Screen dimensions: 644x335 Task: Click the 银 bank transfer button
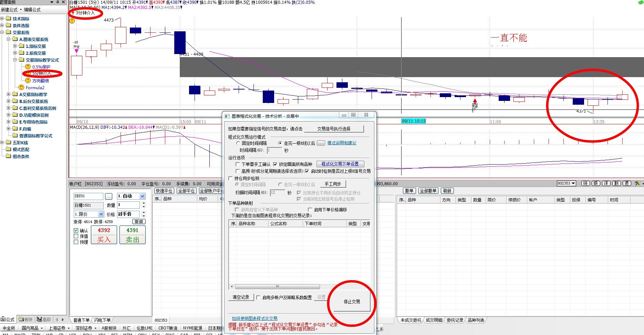click(595, 184)
